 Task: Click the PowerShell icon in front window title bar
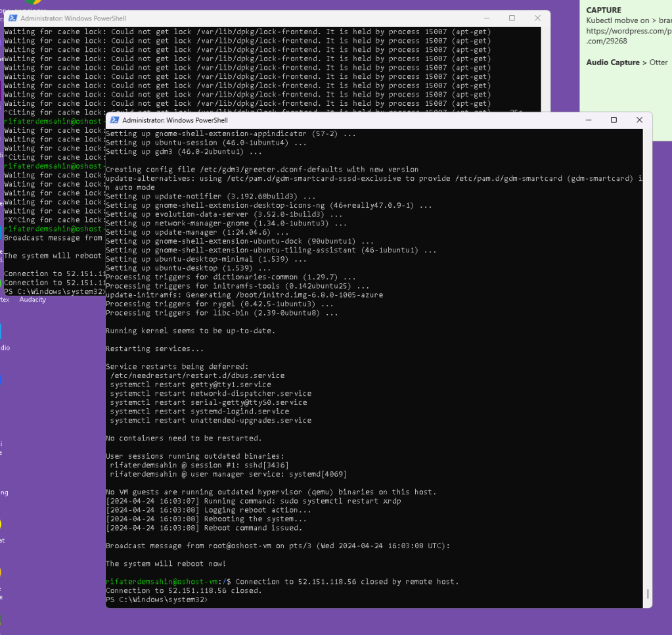(114, 120)
